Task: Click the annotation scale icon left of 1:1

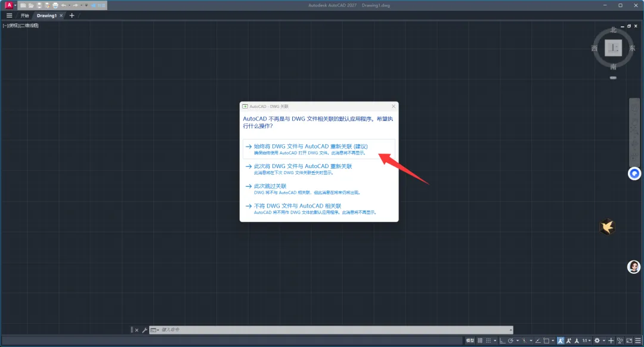Action: click(x=577, y=340)
